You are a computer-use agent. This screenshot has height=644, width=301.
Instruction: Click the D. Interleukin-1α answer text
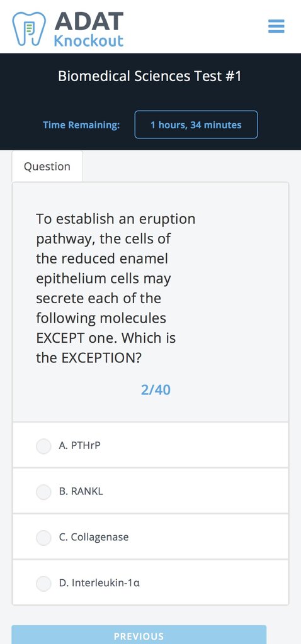[x=99, y=583]
